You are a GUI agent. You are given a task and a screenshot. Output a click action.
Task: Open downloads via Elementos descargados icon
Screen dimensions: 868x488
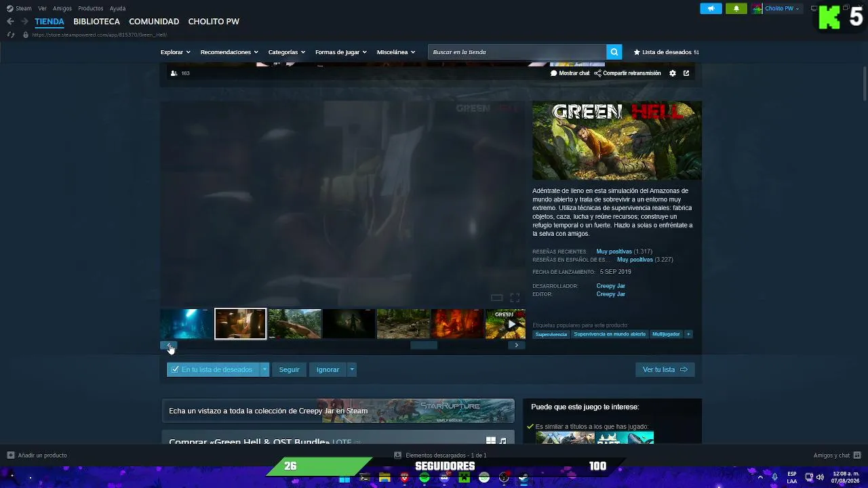(398, 455)
